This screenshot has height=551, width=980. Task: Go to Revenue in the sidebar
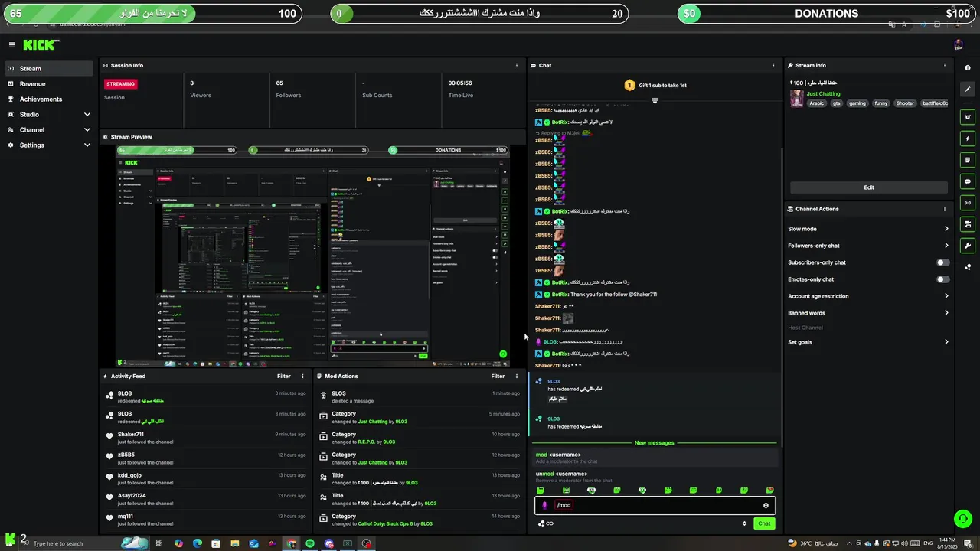click(x=49, y=84)
